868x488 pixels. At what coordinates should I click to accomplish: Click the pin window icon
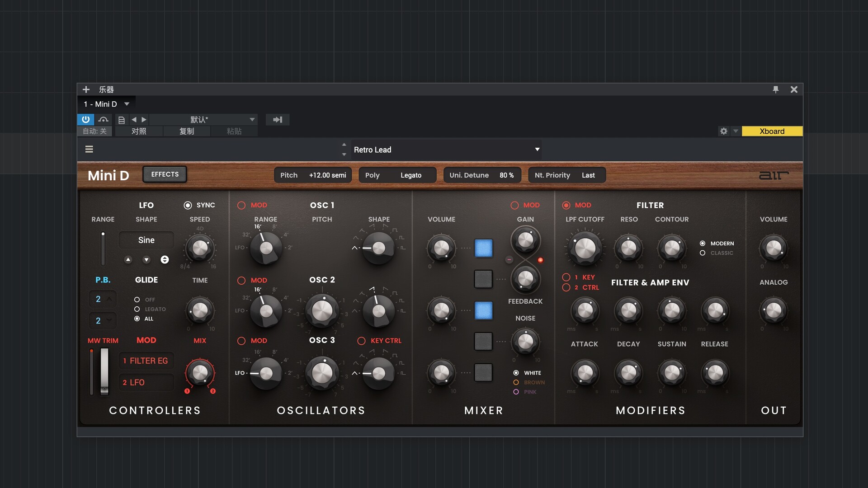point(776,89)
